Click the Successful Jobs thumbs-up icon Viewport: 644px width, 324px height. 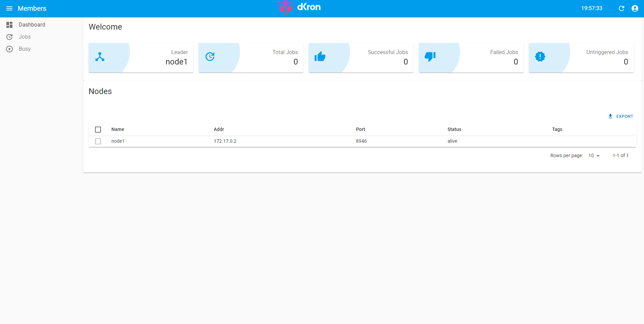[320, 57]
